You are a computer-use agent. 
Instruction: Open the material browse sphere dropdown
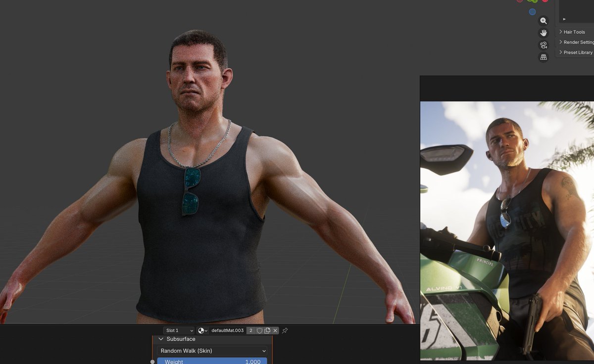(x=202, y=330)
